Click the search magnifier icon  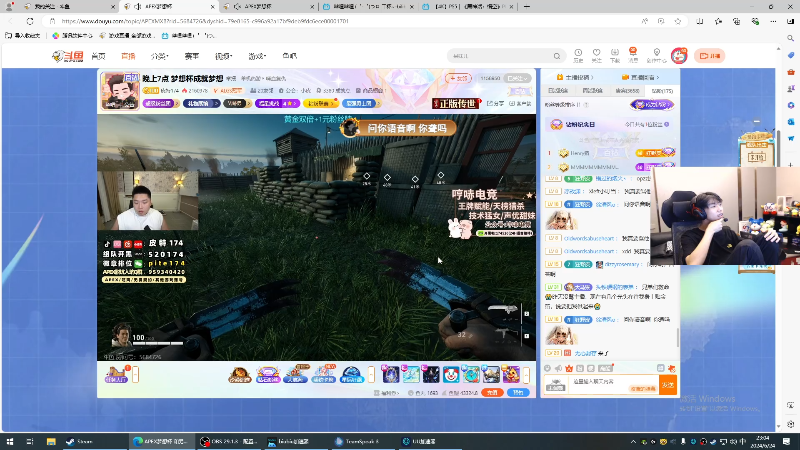(x=557, y=56)
